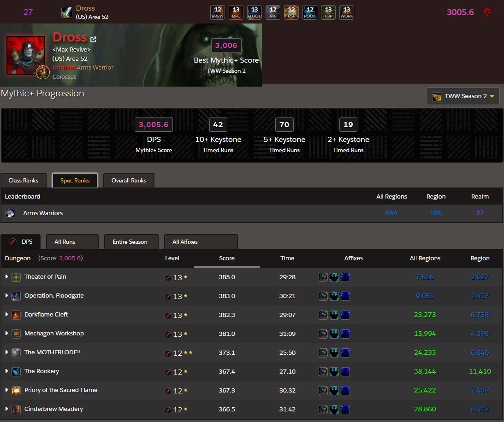504x422 pixels.
Task: Click Theater of Pain All Regions rank 7,516
Action: point(425,277)
